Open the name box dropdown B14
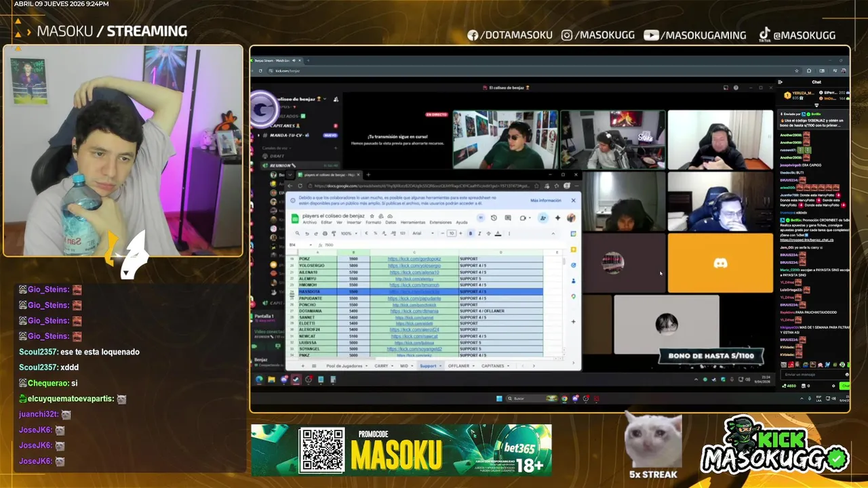Screen dimensions: 868x488 [x=311, y=245]
